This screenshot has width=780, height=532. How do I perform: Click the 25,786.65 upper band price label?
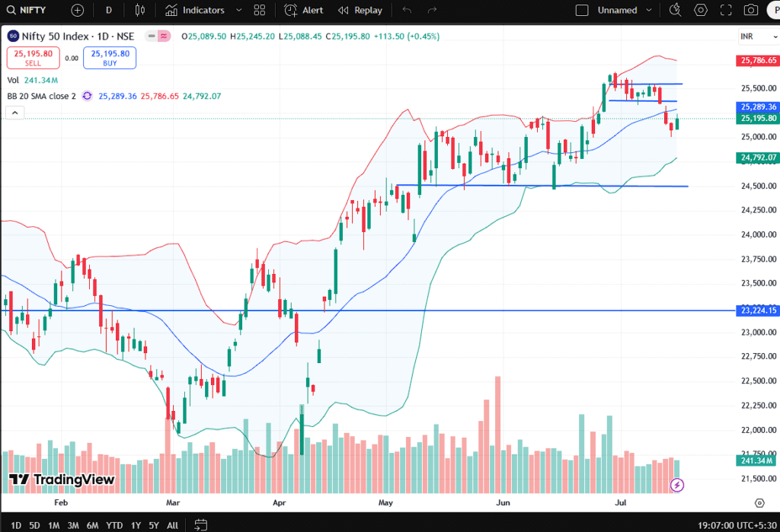coord(758,61)
